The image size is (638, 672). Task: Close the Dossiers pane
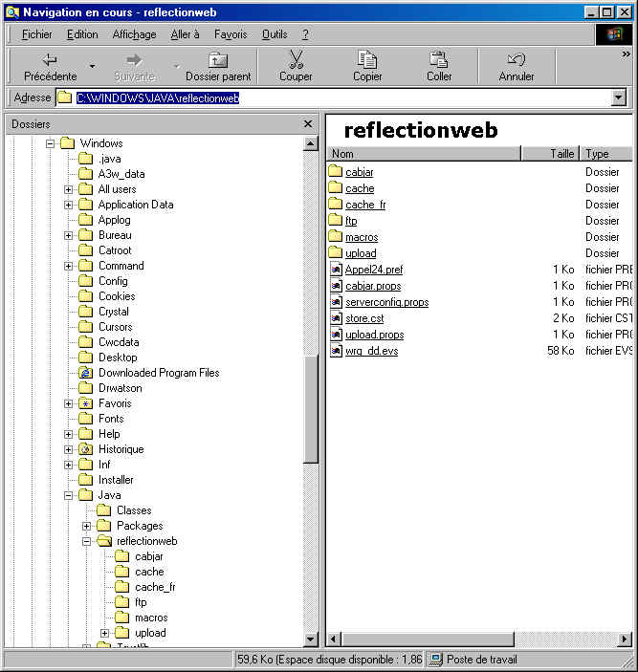point(308,124)
